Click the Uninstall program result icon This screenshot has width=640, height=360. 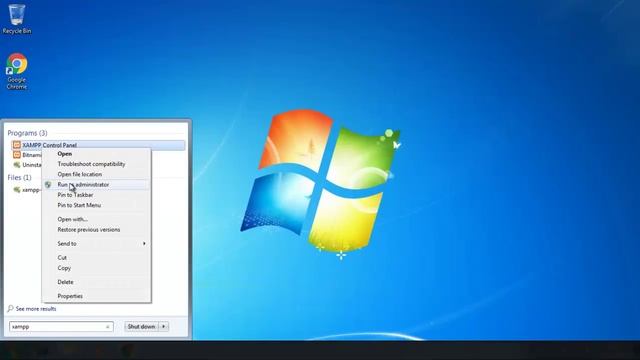[x=17, y=165]
